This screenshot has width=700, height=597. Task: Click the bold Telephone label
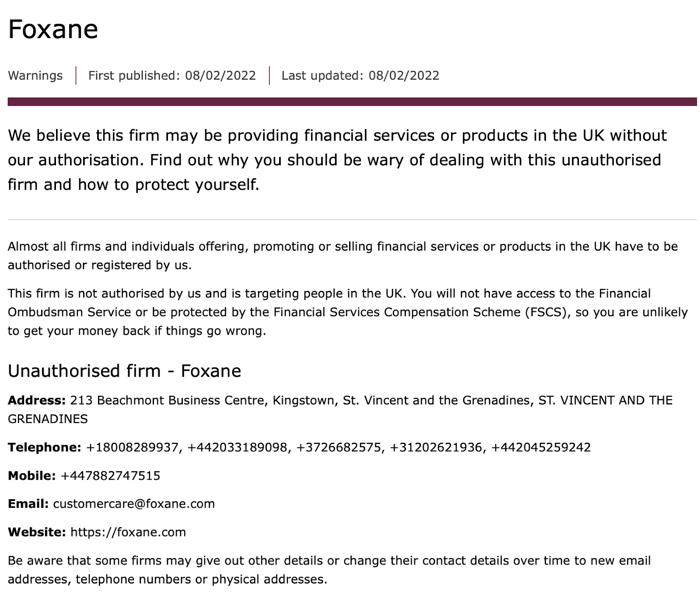[45, 447]
